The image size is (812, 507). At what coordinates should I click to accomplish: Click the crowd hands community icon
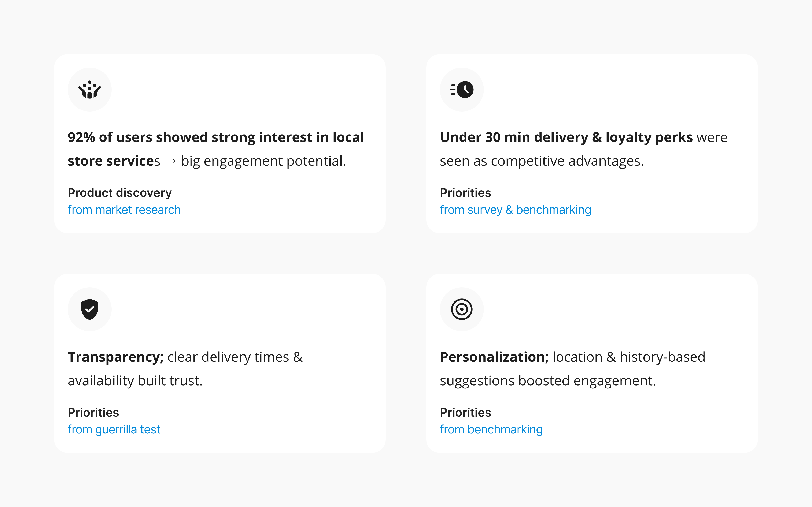click(x=90, y=90)
